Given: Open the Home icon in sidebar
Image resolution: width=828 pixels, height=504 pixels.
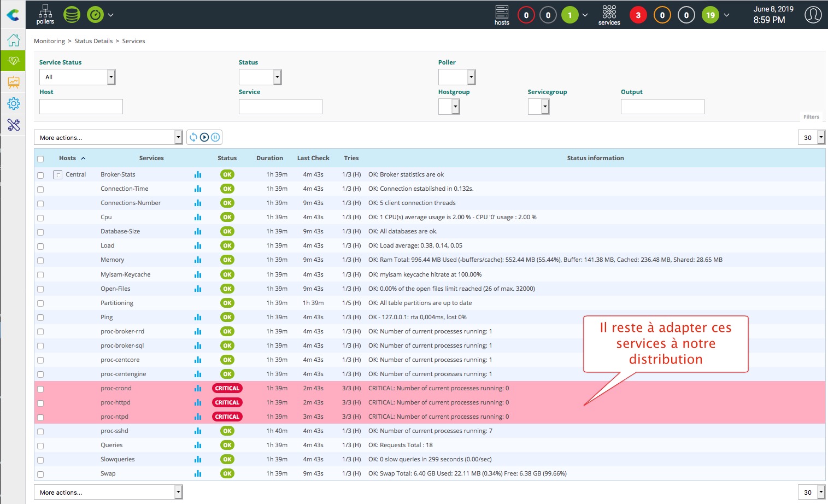Looking at the screenshot, I should point(13,40).
